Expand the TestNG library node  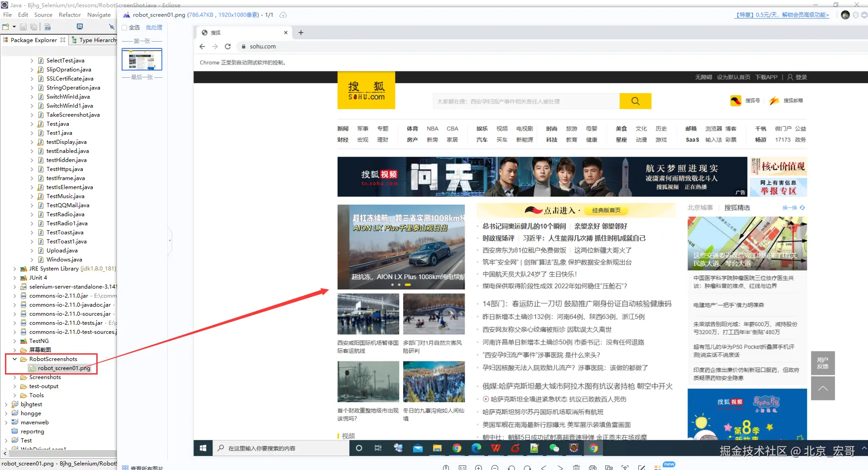click(14, 341)
